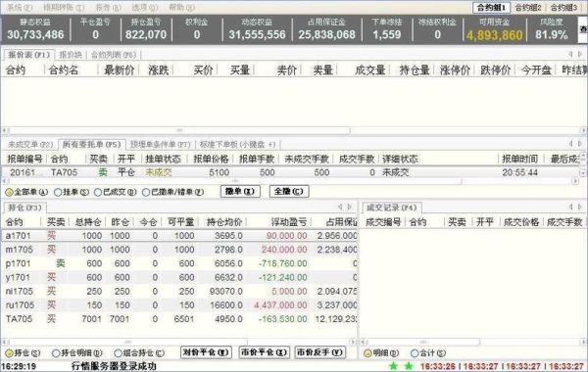The image size is (588, 372).
Task: Click the 成交量 column header
Action: click(370, 70)
